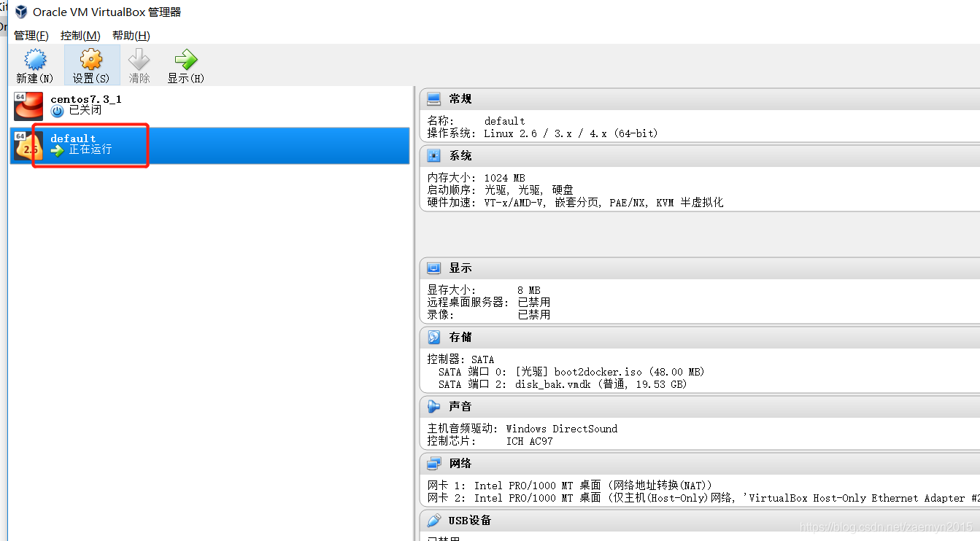980x541 pixels.
Task: Click the USB设备 section plug icon
Action: [434, 521]
